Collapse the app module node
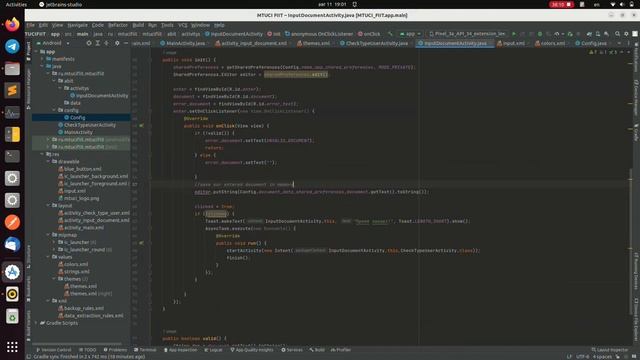This screenshot has width=640, height=360. click(36, 52)
